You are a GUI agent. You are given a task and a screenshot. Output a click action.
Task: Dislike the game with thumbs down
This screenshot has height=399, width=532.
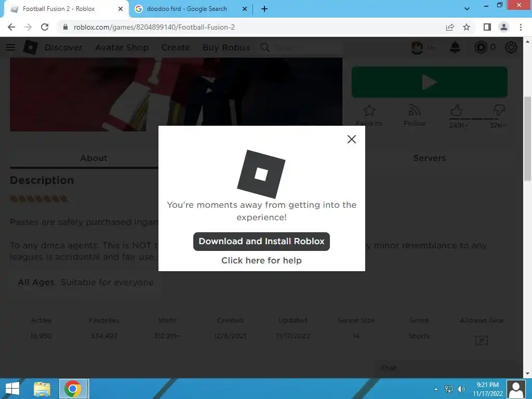[x=499, y=111]
